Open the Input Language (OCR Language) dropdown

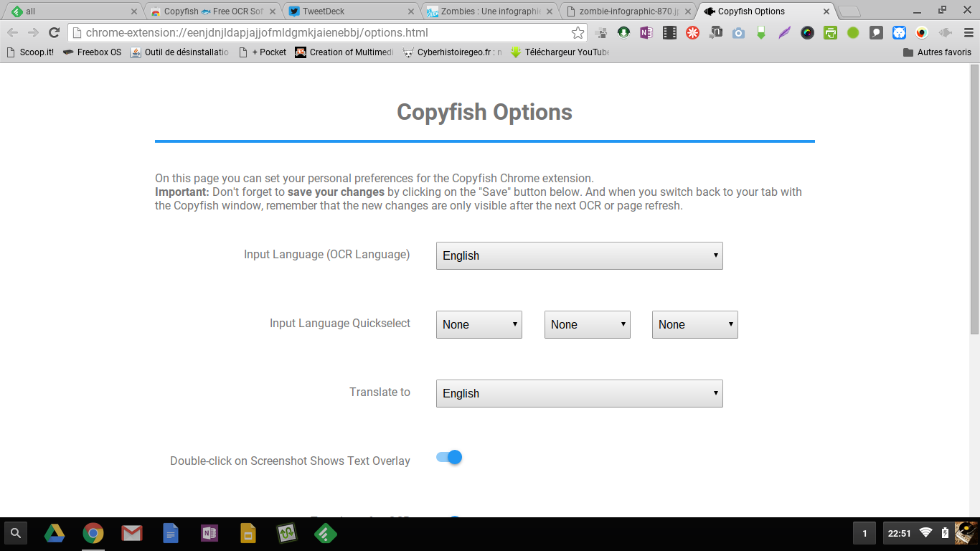[x=579, y=255]
